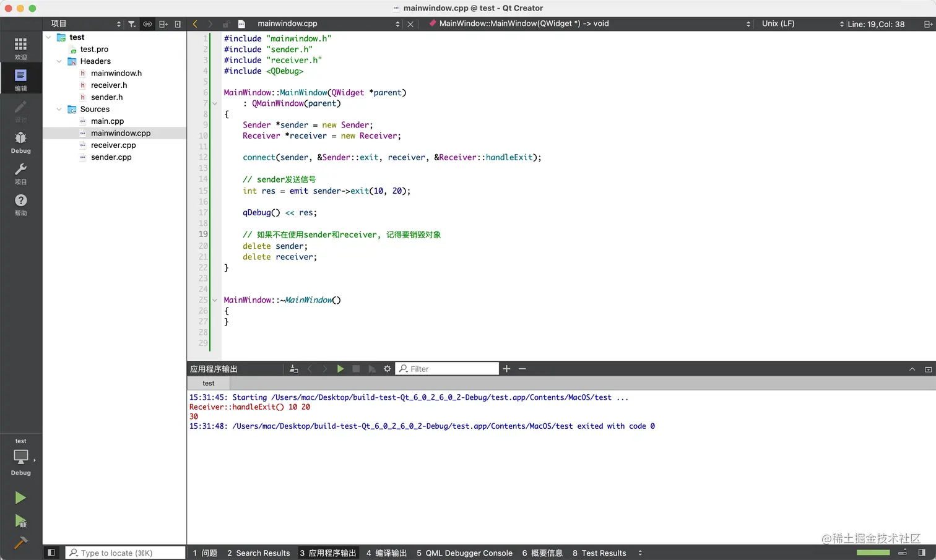The image size is (936, 560).
Task: Open the 欢迎 (Welcome) mode
Action: [x=21, y=48]
